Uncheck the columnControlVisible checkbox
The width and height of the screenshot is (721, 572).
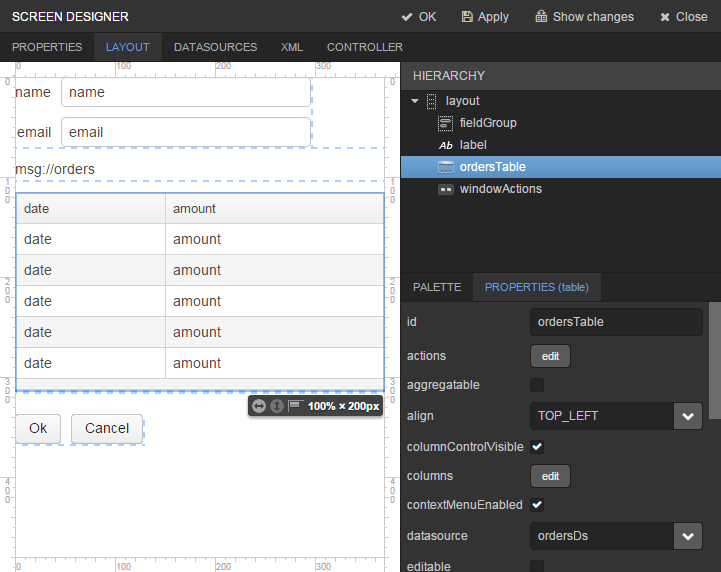pos(537,446)
